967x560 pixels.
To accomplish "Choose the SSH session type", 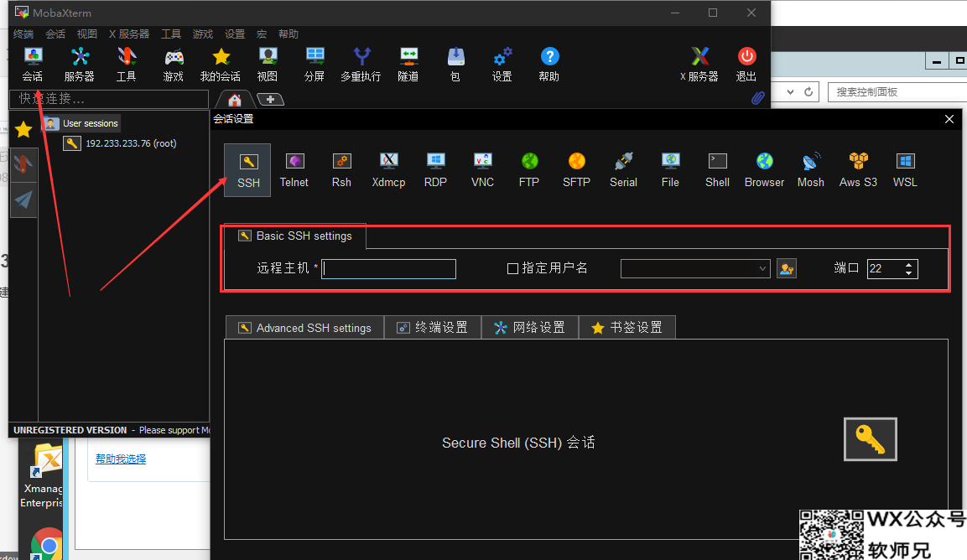I will (247, 170).
